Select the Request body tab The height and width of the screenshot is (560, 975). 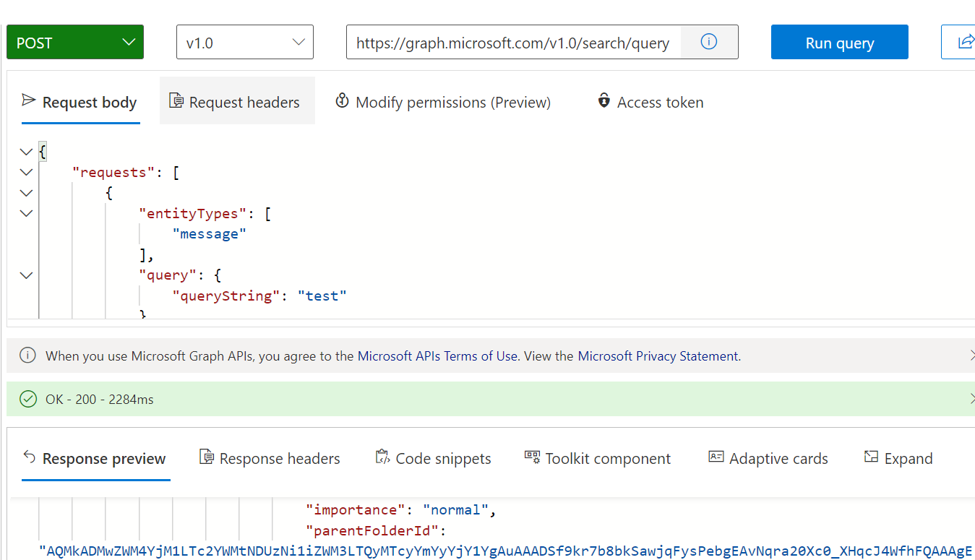80,102
